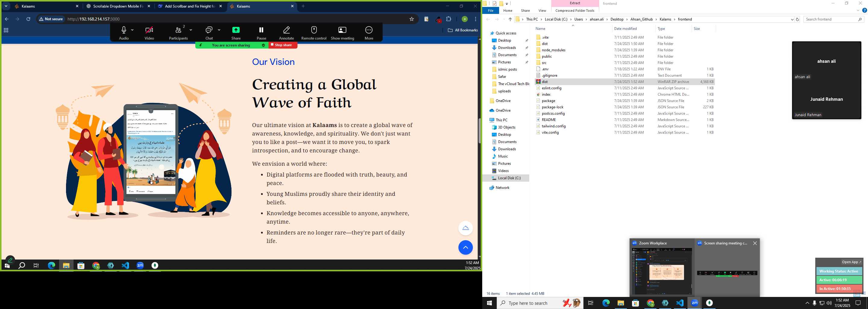The height and width of the screenshot is (309, 868).
Task: Select Network in the navigation pane
Action: coord(502,188)
